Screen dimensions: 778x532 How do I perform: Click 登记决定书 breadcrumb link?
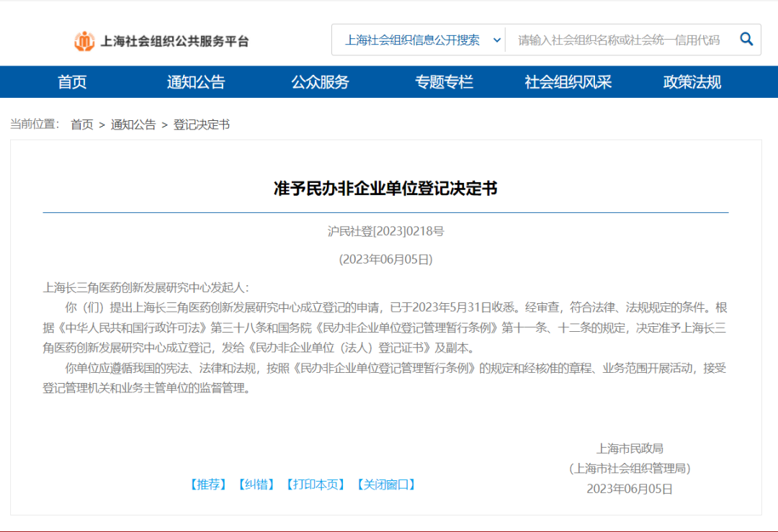tap(202, 125)
